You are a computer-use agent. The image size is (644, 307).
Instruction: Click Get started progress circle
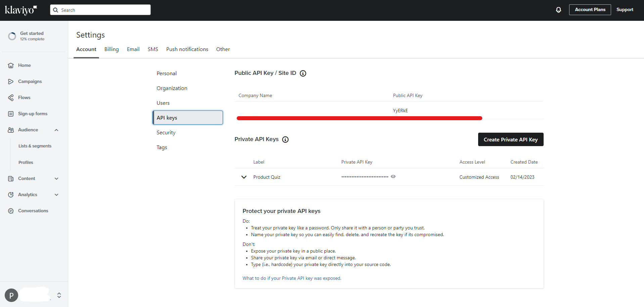(x=12, y=36)
